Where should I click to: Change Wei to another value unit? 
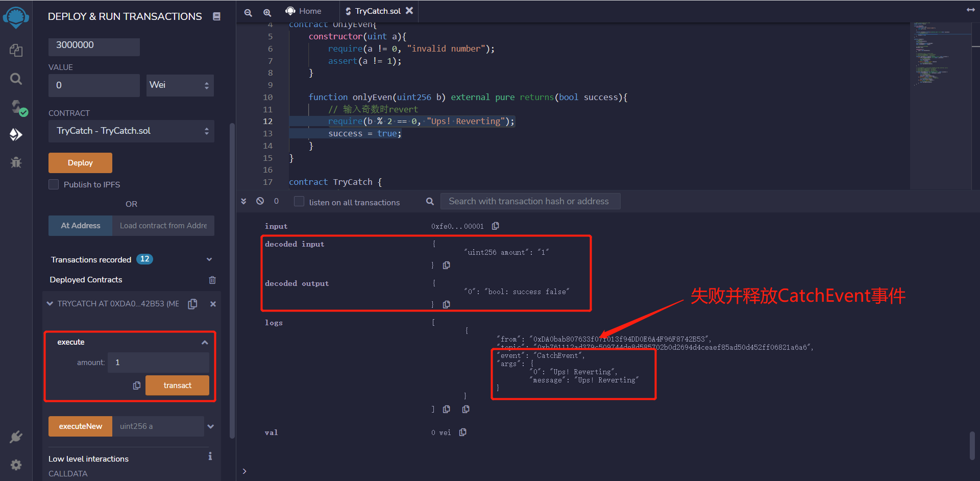click(180, 85)
